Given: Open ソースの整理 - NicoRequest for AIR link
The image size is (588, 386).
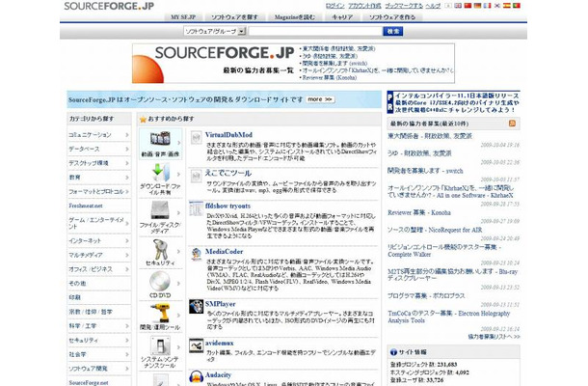Looking at the screenshot, I should coord(435,230).
